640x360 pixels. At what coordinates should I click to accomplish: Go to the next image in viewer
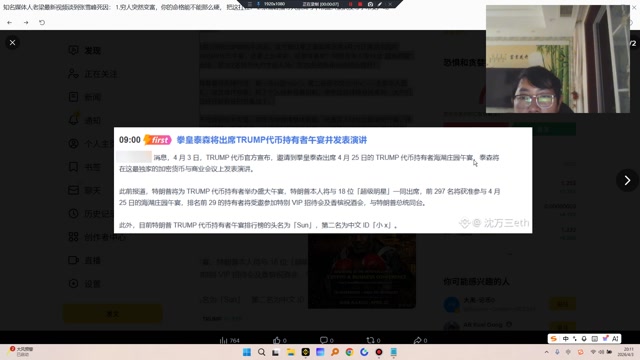[x=627, y=180]
